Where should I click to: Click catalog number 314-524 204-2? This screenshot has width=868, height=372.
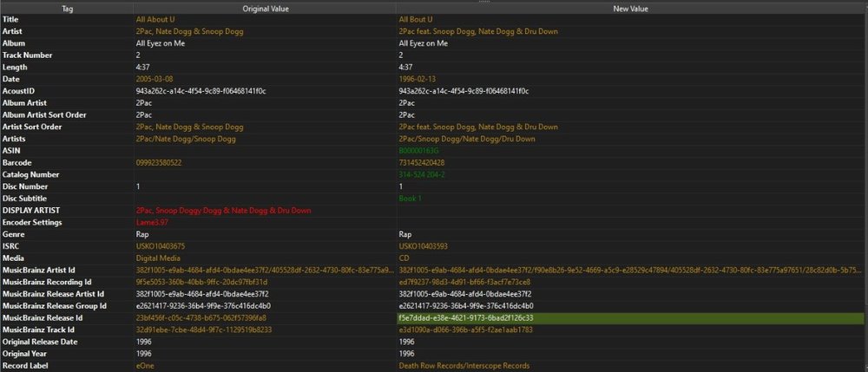coord(422,174)
